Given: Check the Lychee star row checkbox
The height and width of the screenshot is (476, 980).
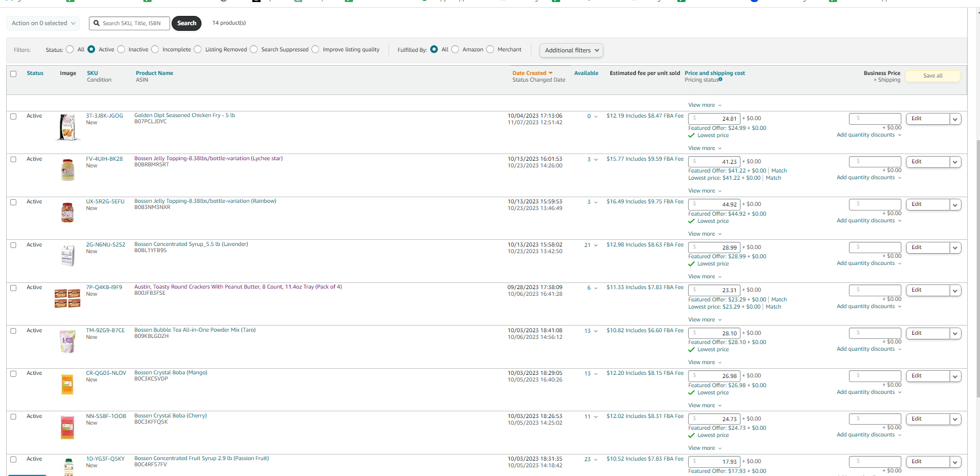Looking at the screenshot, I should tap(13, 159).
